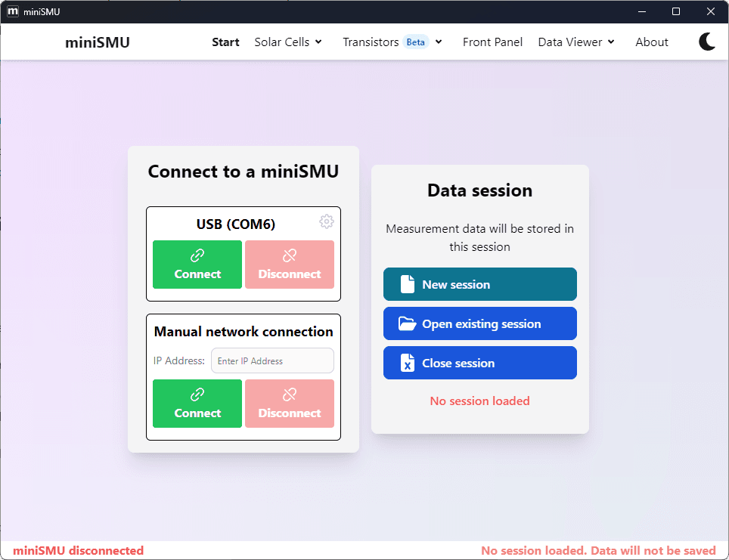This screenshot has height=560, width=729.
Task: Click the chain-link icon on USB Connect button
Action: tap(197, 255)
